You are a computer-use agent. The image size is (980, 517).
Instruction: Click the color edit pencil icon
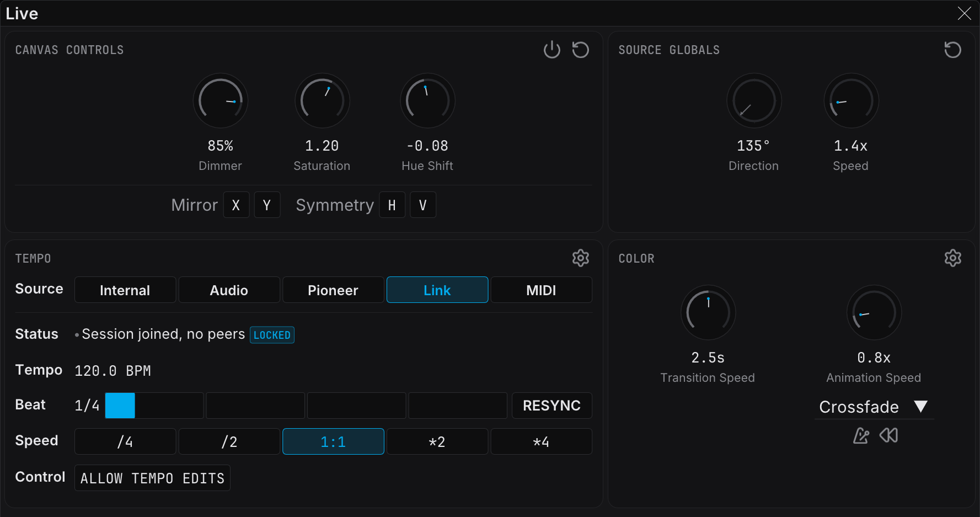(x=861, y=435)
